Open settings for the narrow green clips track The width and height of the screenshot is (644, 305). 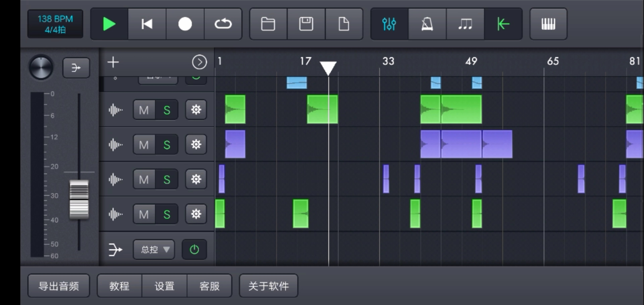[x=196, y=214]
